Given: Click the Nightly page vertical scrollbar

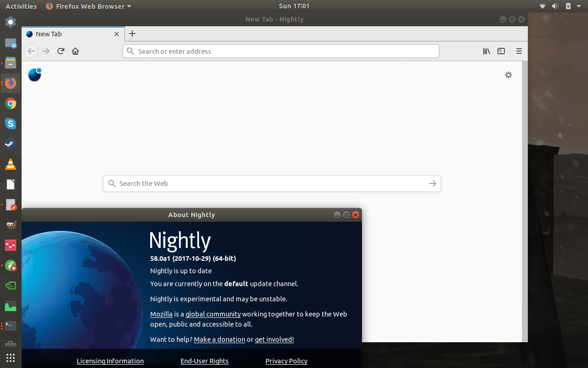Looking at the screenshot, I should (x=525, y=201).
